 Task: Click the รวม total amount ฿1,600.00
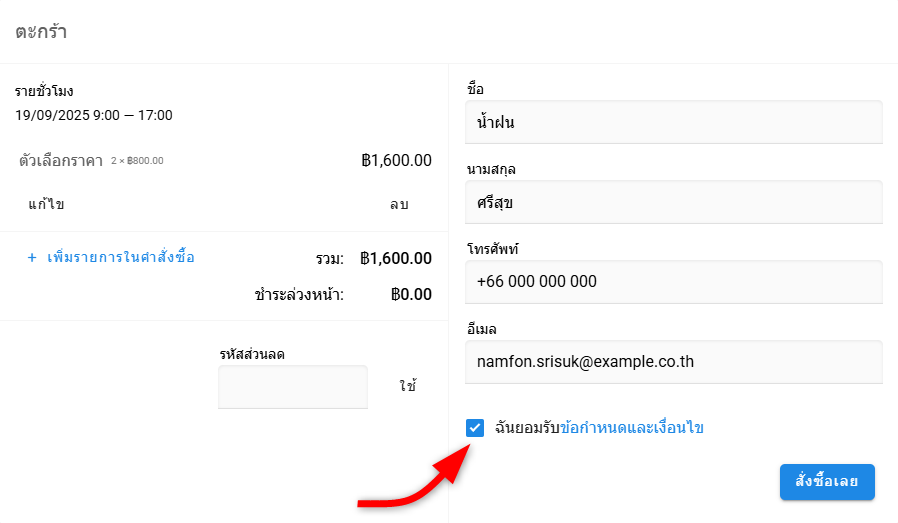(396, 259)
